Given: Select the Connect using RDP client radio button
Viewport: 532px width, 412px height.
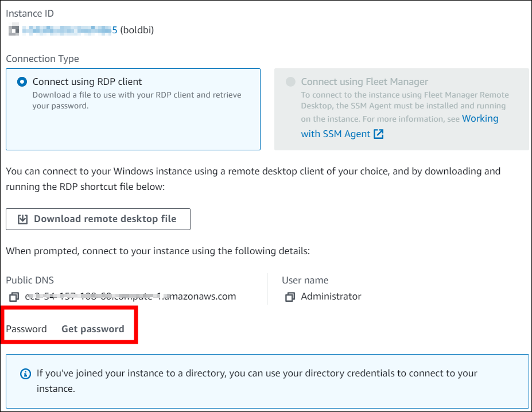Looking at the screenshot, I should 22,82.
